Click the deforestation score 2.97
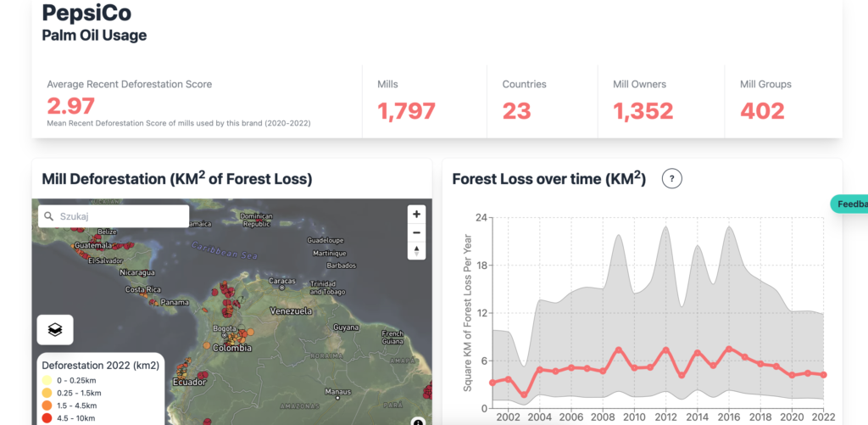The height and width of the screenshot is (425, 868). point(71,105)
